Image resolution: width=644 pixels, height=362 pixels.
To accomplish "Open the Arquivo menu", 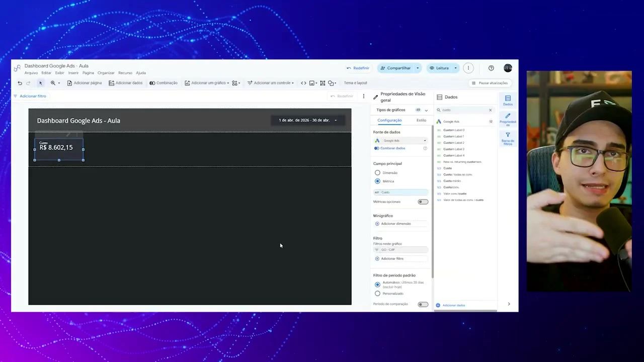I will coord(31,73).
